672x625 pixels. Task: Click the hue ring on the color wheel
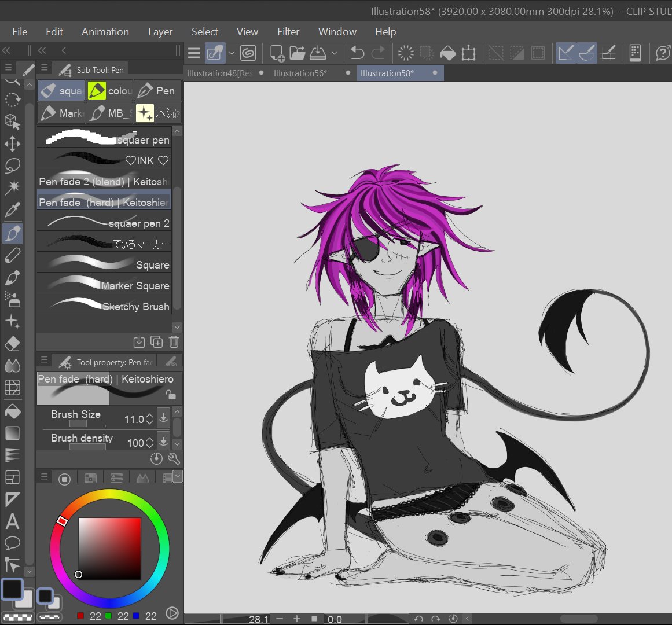pos(109,548)
